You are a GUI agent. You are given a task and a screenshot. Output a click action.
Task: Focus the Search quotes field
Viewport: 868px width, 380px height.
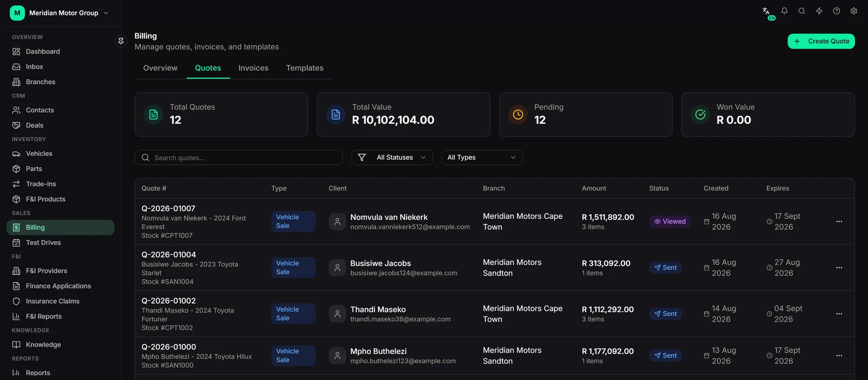coord(238,157)
